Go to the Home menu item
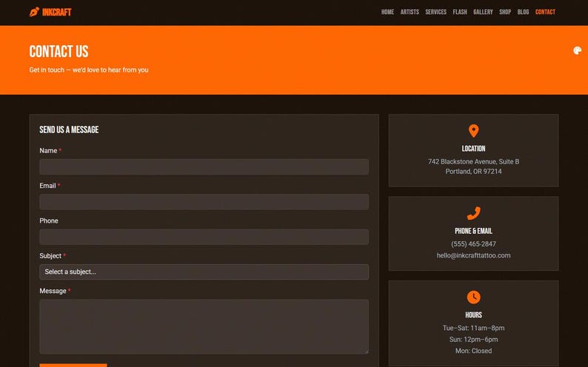Screen dimensions: 588x367 387,12
